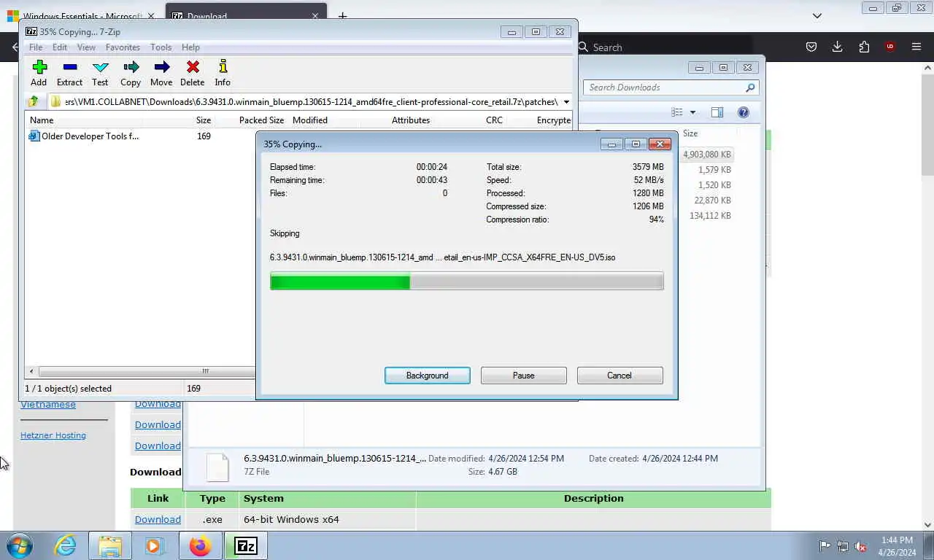The width and height of the screenshot is (934, 560).
Task: Click the uBlock Origin shield icon
Action: [x=889, y=47]
